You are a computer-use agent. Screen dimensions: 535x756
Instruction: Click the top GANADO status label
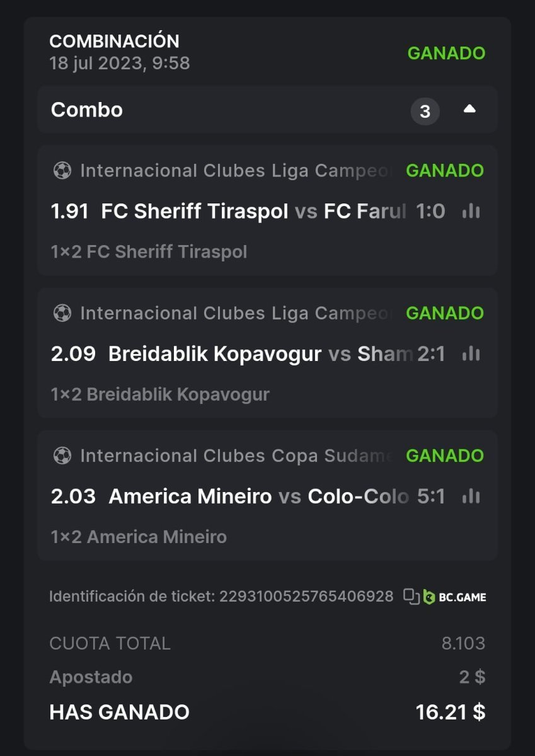pyautogui.click(x=446, y=54)
